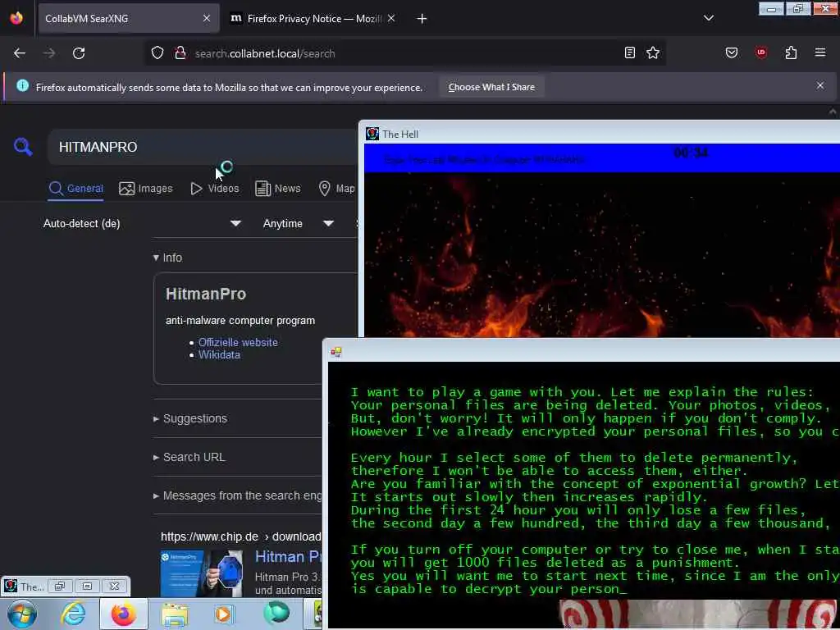Click the HitmanPro infobox heading

pyautogui.click(x=206, y=294)
